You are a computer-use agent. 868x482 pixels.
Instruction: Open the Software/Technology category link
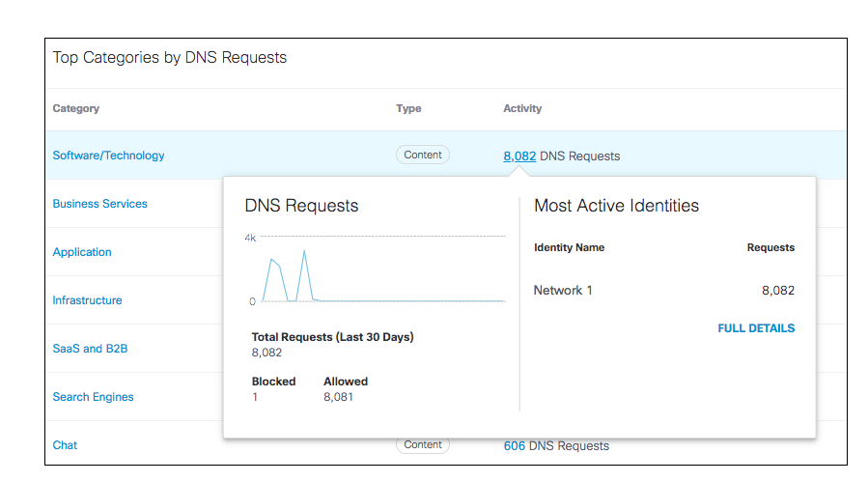point(108,156)
